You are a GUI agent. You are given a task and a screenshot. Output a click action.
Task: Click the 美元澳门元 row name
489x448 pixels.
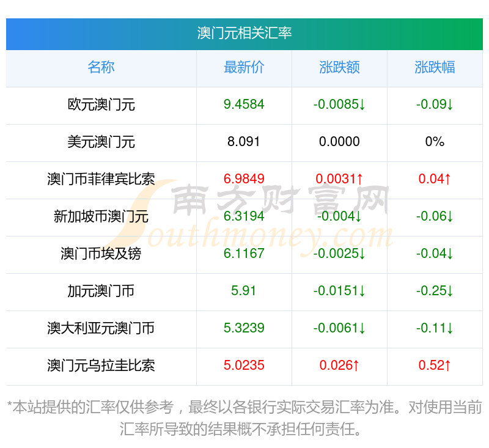coord(101,142)
